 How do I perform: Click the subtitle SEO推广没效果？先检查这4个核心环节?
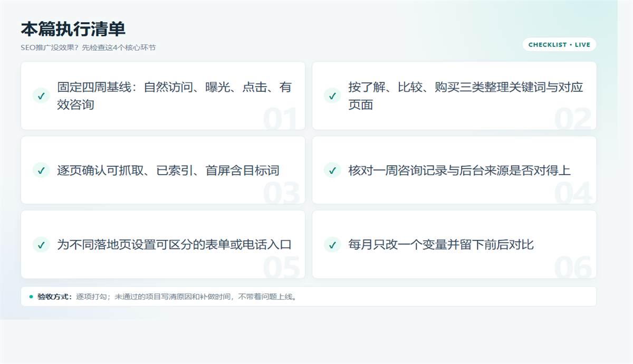(88, 47)
